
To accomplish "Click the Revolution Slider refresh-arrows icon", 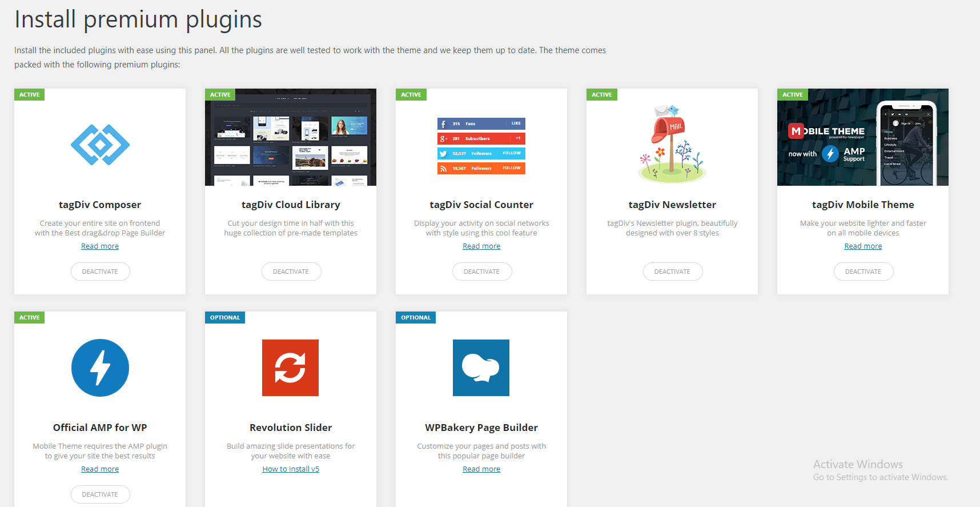I will click(x=290, y=368).
